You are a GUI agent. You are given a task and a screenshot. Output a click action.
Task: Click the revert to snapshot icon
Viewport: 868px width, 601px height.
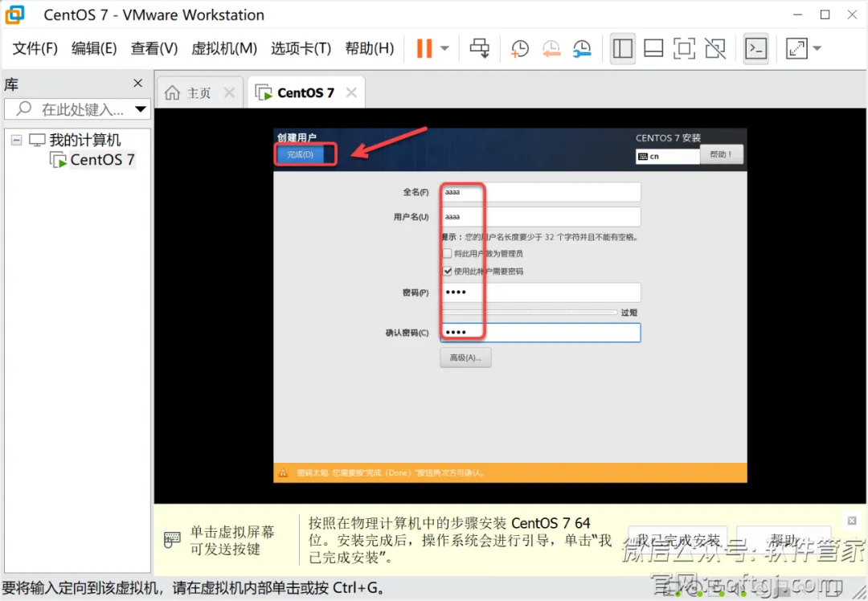pyautogui.click(x=551, y=49)
